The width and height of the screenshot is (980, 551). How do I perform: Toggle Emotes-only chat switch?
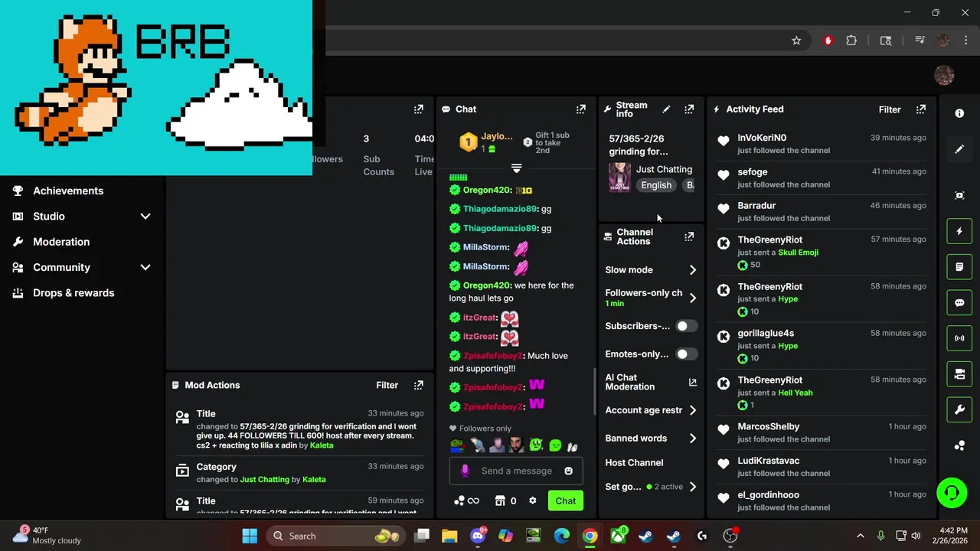pyautogui.click(x=687, y=354)
